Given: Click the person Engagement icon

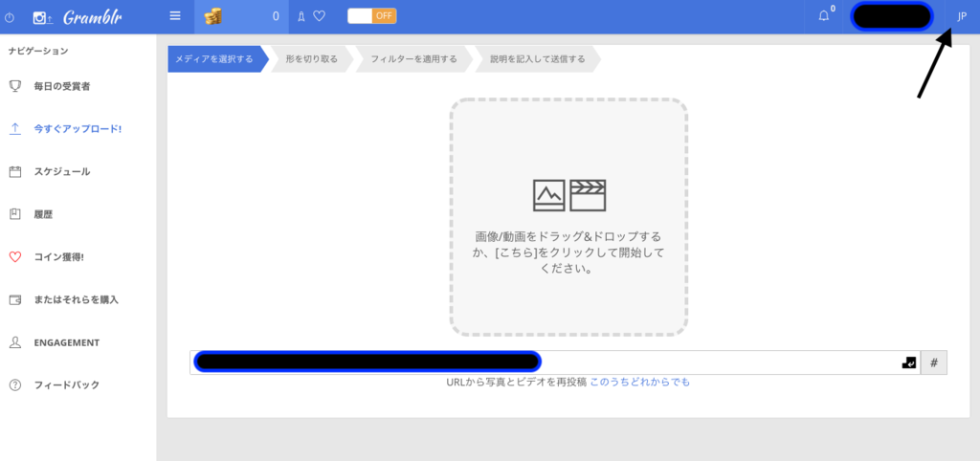Looking at the screenshot, I should point(15,342).
